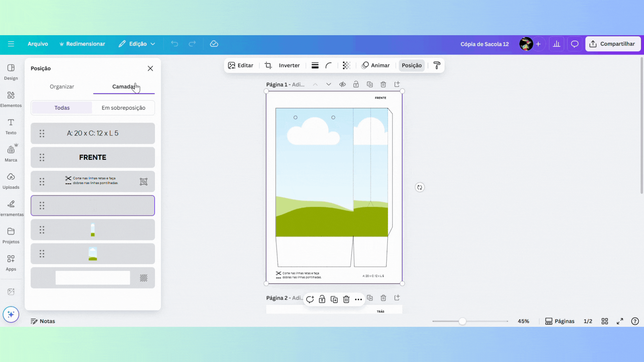
Task: Select the corner rounding icon
Action: pyautogui.click(x=329, y=65)
